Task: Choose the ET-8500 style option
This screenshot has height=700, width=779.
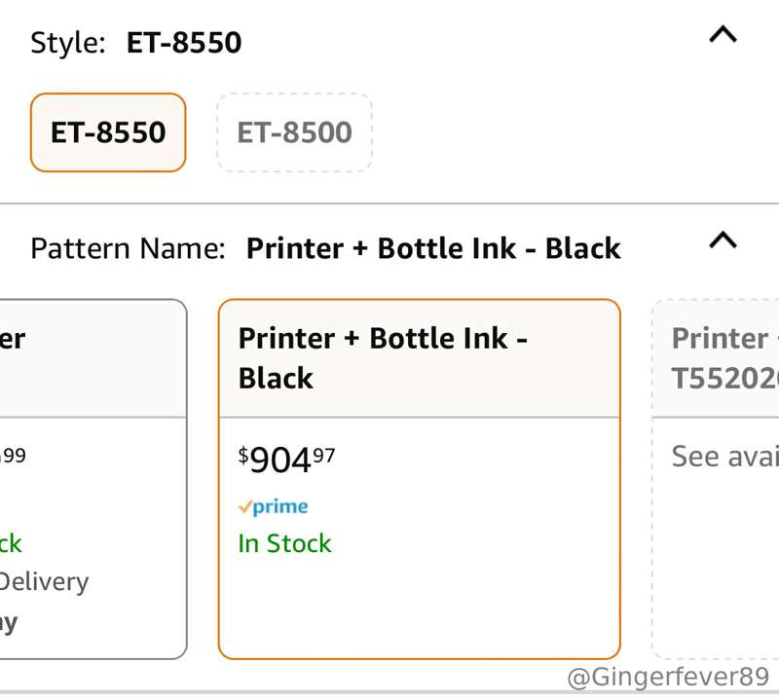Action: point(295,132)
